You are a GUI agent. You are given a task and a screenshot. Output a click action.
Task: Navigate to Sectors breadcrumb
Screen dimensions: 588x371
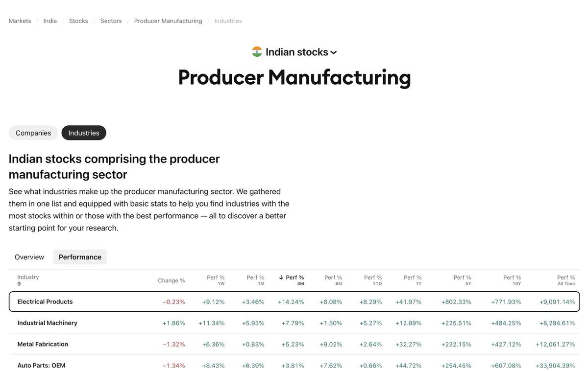coord(111,21)
